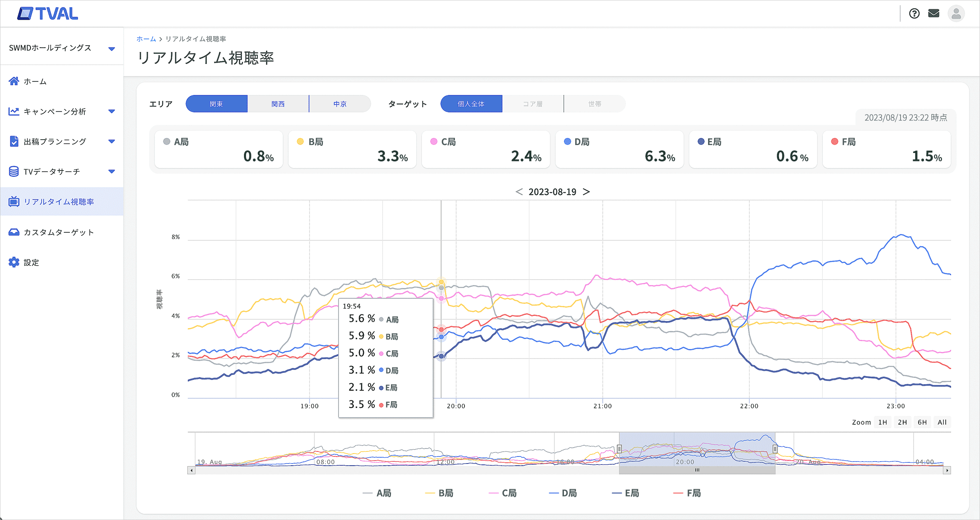Open the Custom Target inbox icon
The height and width of the screenshot is (520, 980).
click(x=14, y=232)
